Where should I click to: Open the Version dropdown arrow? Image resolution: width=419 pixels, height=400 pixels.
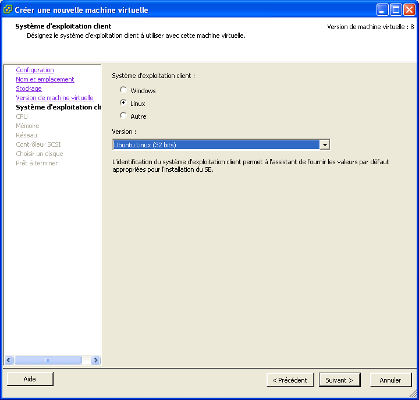tap(325, 145)
